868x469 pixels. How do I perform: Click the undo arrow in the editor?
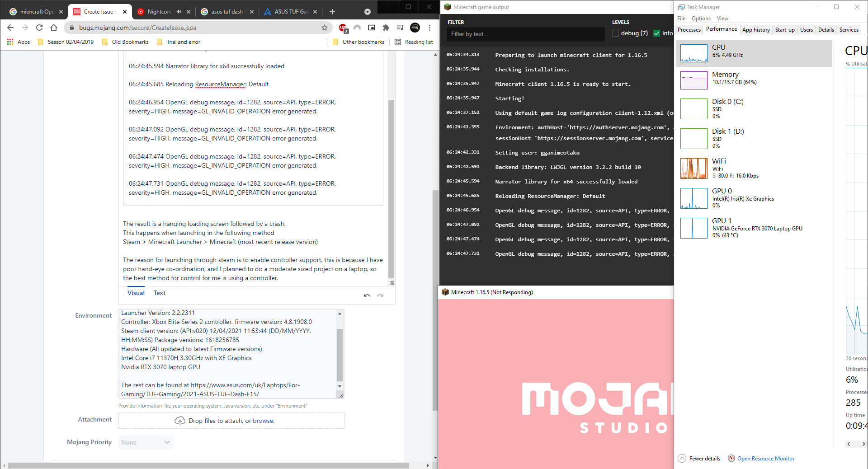367,295
